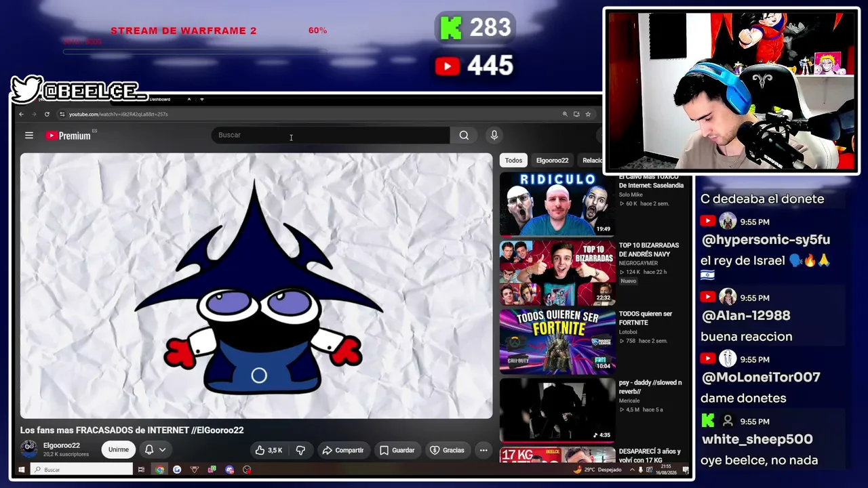Open the YouTube hamburger guide menu
Viewport: 868px width, 488px height.
[29, 136]
